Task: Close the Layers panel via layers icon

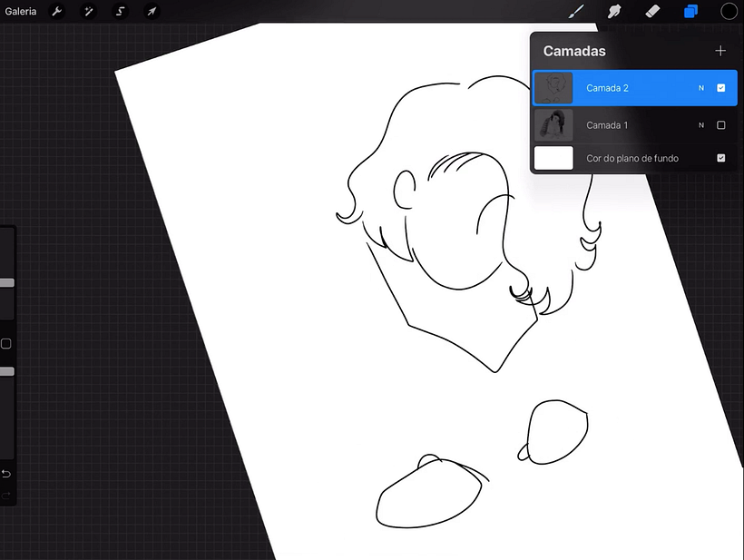Action: pos(690,11)
